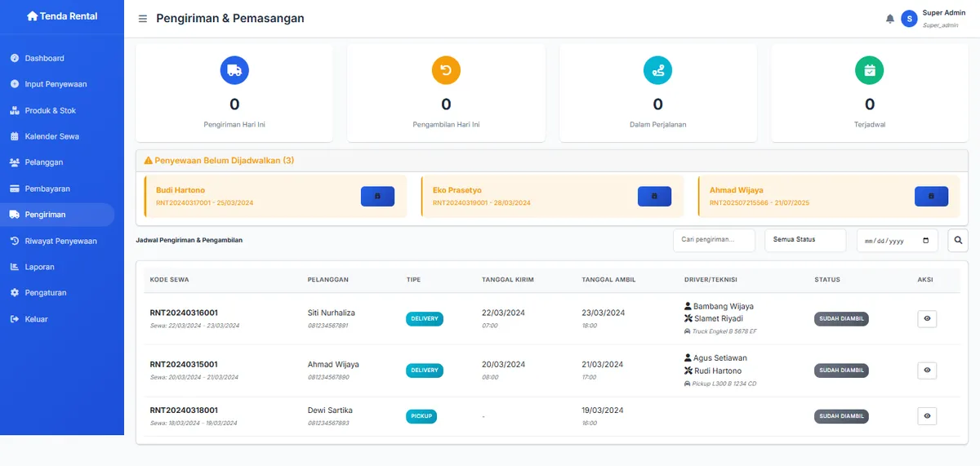
Task: Click technician name Slamet Riyadi
Action: coord(718,318)
